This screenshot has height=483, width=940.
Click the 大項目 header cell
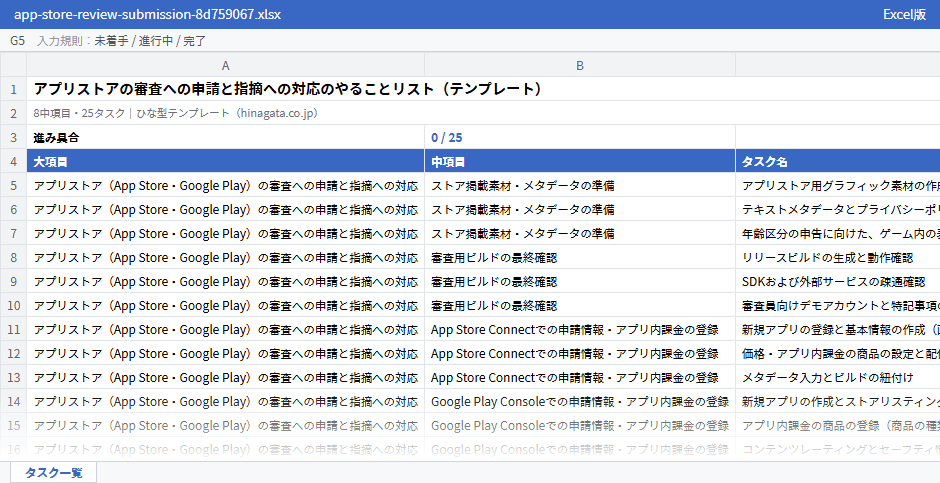coord(225,161)
